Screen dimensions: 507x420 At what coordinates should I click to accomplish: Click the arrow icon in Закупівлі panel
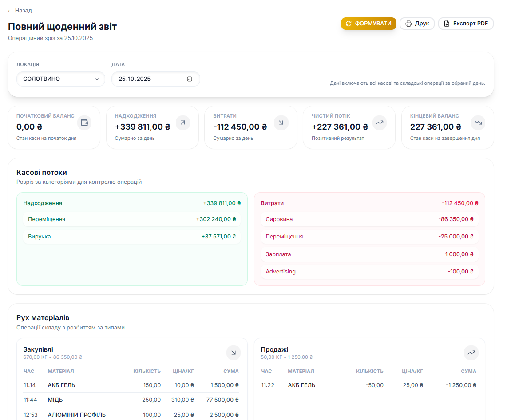tap(234, 353)
